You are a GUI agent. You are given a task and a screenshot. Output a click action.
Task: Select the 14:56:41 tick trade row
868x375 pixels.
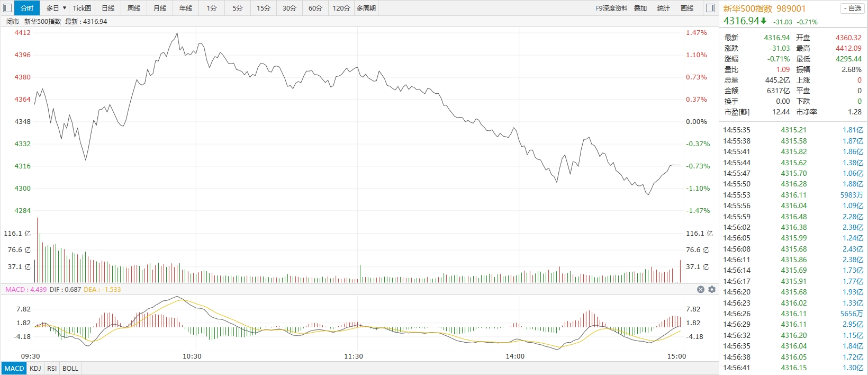(x=793, y=368)
